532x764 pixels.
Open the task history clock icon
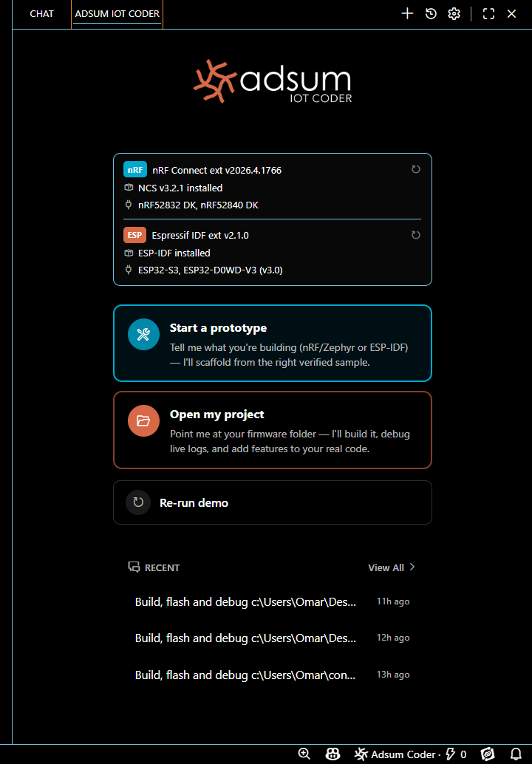[x=431, y=13]
